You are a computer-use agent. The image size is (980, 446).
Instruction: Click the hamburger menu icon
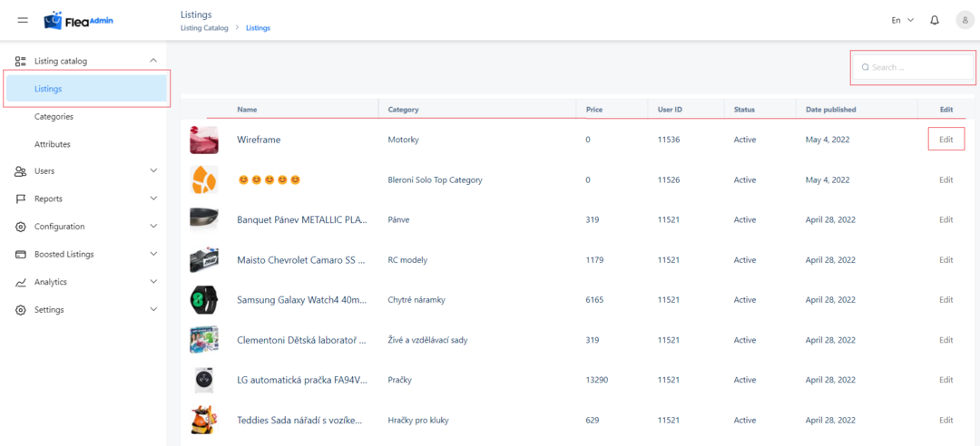(x=23, y=20)
